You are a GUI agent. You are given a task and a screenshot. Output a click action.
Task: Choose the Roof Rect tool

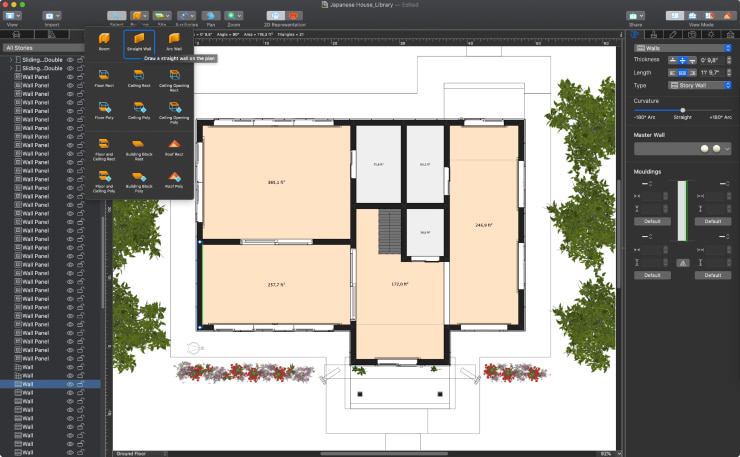(174, 148)
